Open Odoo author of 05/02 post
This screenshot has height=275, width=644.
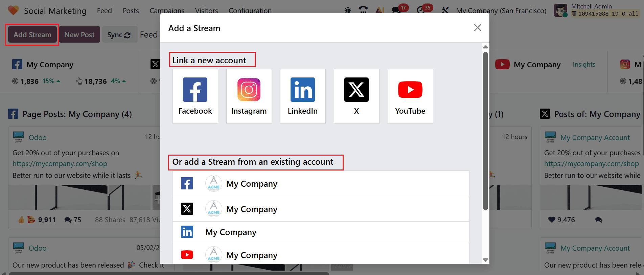38,248
